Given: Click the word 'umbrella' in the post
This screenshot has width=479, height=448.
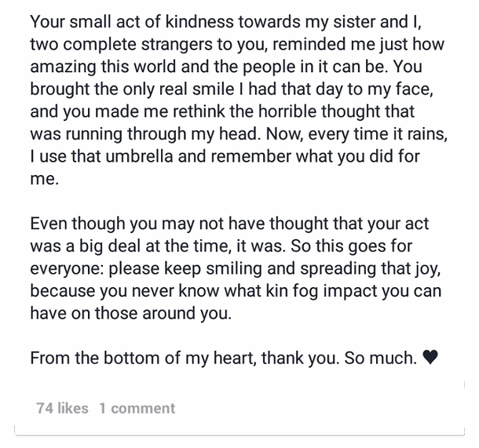Looking at the screenshot, I should point(139,156).
